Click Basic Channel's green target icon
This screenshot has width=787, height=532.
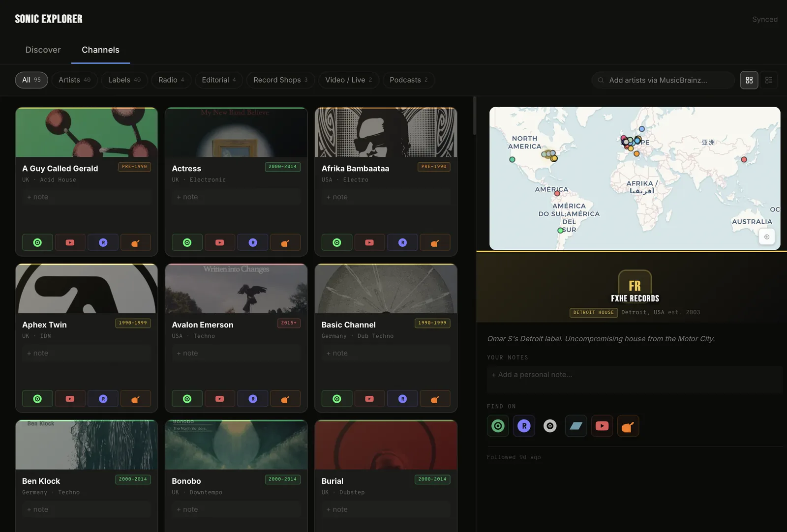(337, 399)
